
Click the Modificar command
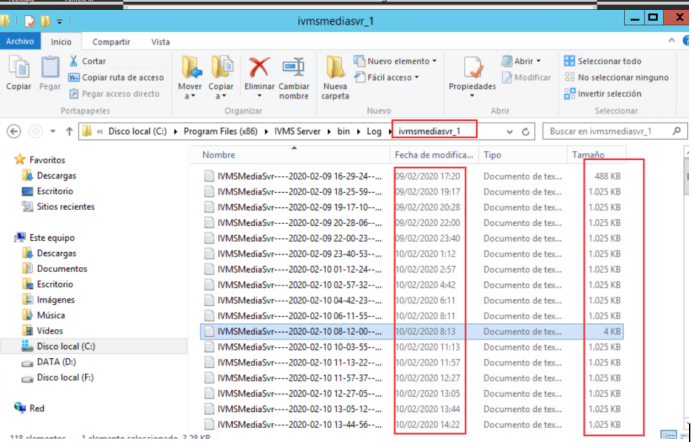pyautogui.click(x=526, y=77)
